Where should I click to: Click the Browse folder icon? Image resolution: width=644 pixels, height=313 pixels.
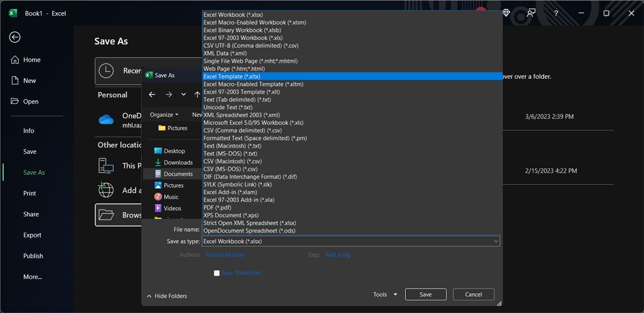[x=106, y=215]
